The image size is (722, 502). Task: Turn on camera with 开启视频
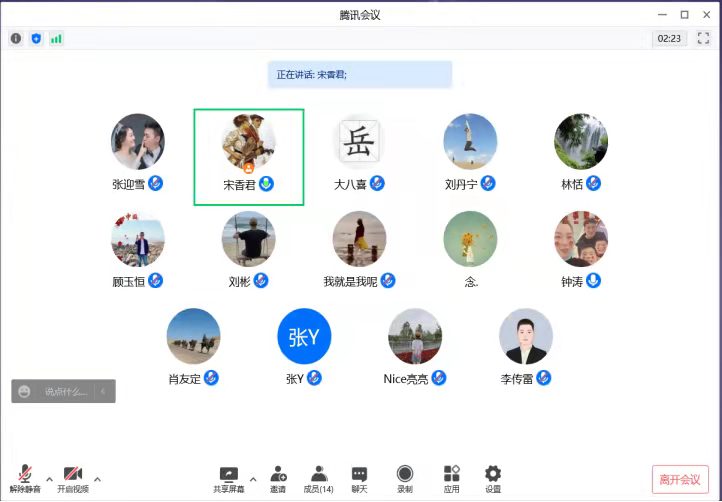[x=72, y=475]
